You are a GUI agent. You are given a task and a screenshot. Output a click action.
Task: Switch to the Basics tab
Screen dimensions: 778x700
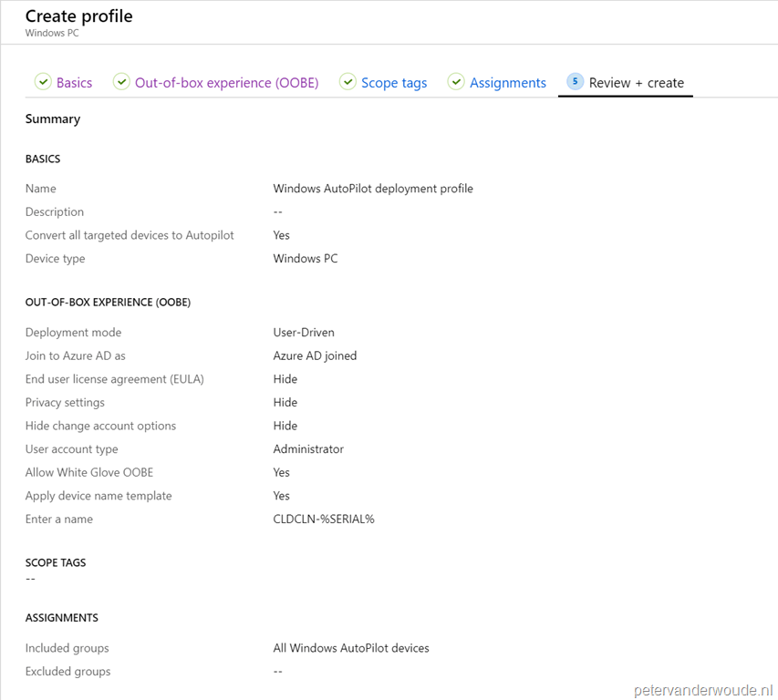click(x=74, y=82)
